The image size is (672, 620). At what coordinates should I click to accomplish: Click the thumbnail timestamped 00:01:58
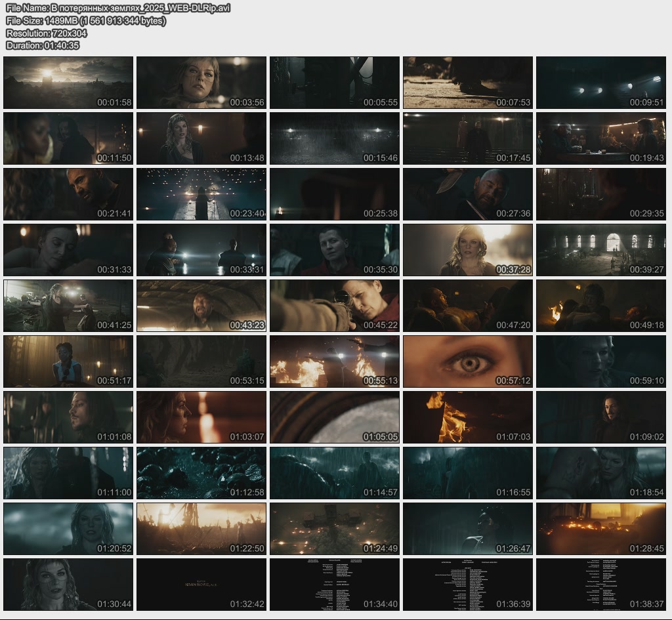coord(68,83)
